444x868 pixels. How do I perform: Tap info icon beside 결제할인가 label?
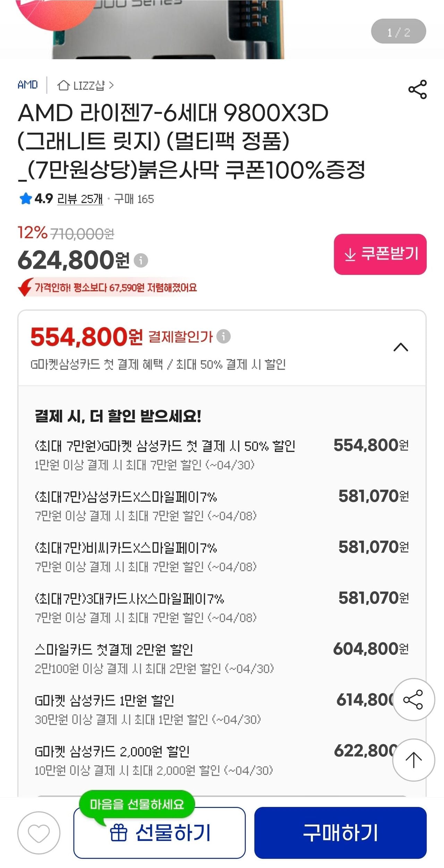coord(223,336)
